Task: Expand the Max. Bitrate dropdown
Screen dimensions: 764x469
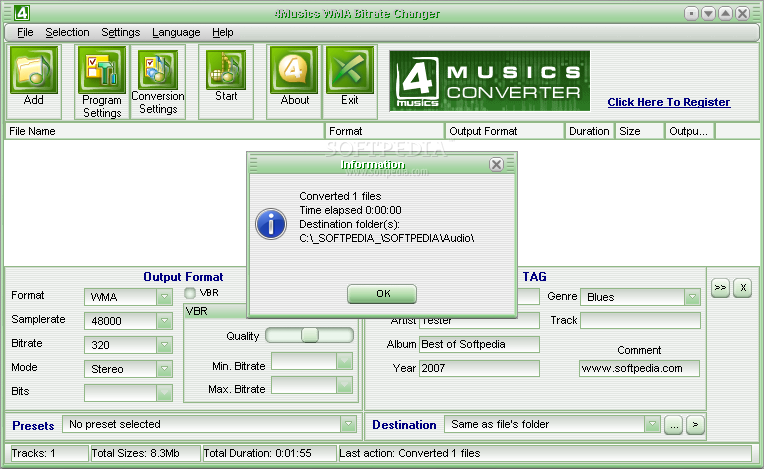Action: click(344, 385)
